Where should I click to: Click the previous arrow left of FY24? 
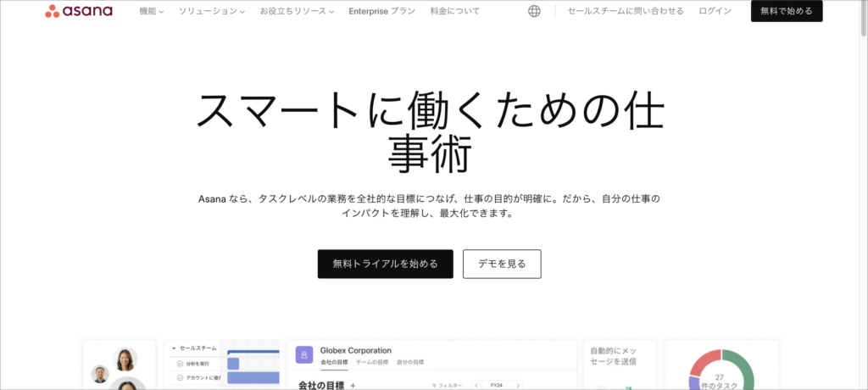[476, 385]
